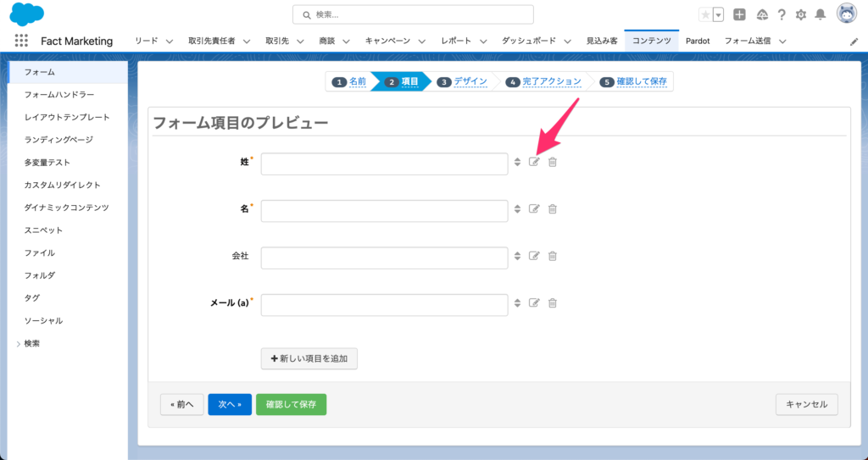Image resolution: width=868 pixels, height=460 pixels.
Task: Open the notifications bell
Action: pyautogui.click(x=821, y=15)
